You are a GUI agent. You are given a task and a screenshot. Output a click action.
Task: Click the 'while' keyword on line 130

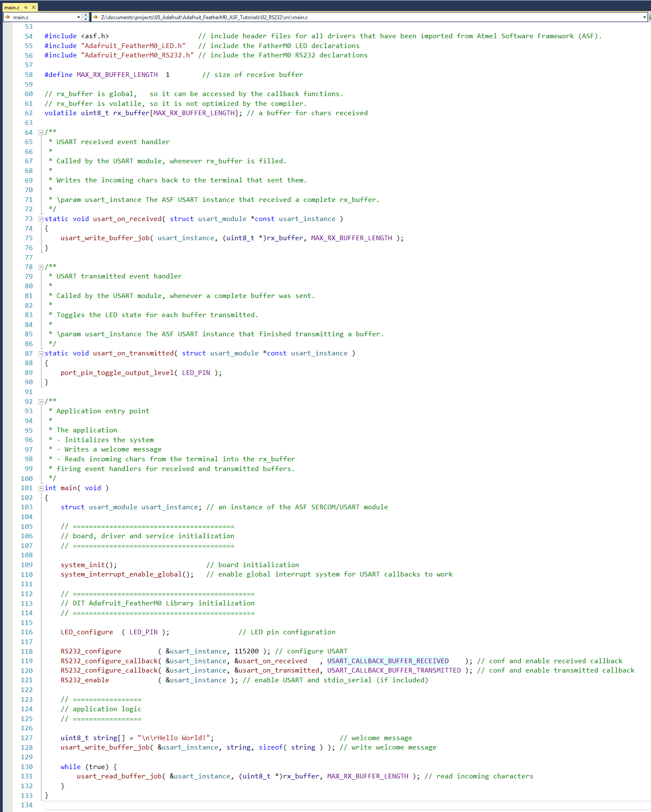tap(71, 767)
